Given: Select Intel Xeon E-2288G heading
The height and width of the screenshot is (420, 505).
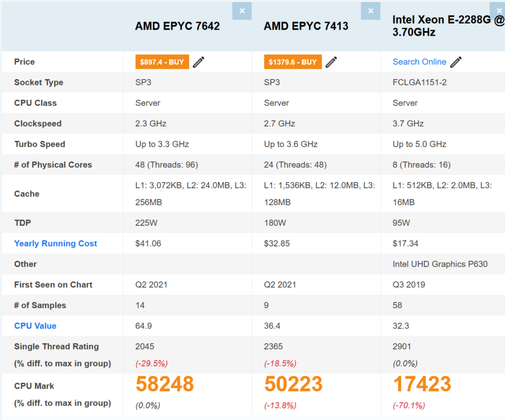Looking at the screenshot, I should (x=448, y=26).
